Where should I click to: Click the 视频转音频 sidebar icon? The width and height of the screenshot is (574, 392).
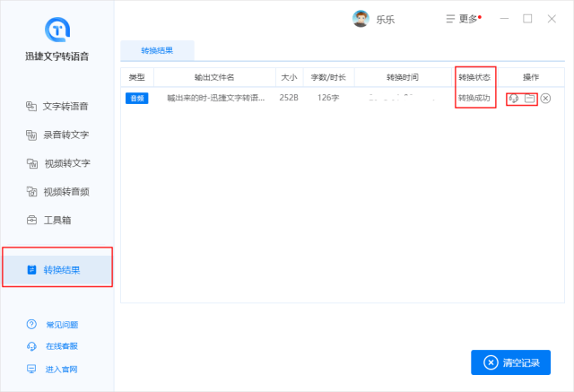(32, 191)
